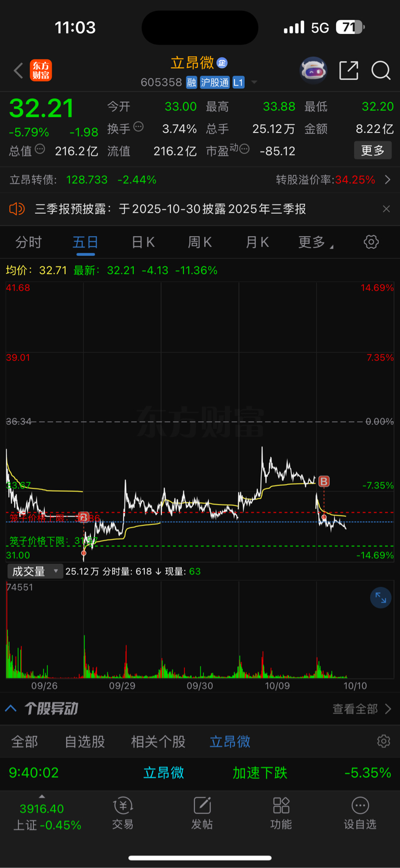This screenshot has width=400, height=868.
Task: Tap the 09/29 date label
Action: click(x=122, y=686)
